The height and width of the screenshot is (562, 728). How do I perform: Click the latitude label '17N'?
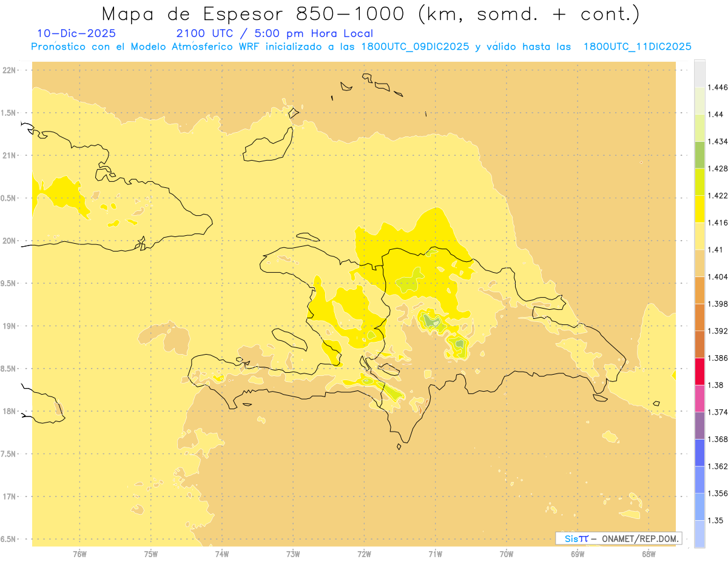[9, 497]
